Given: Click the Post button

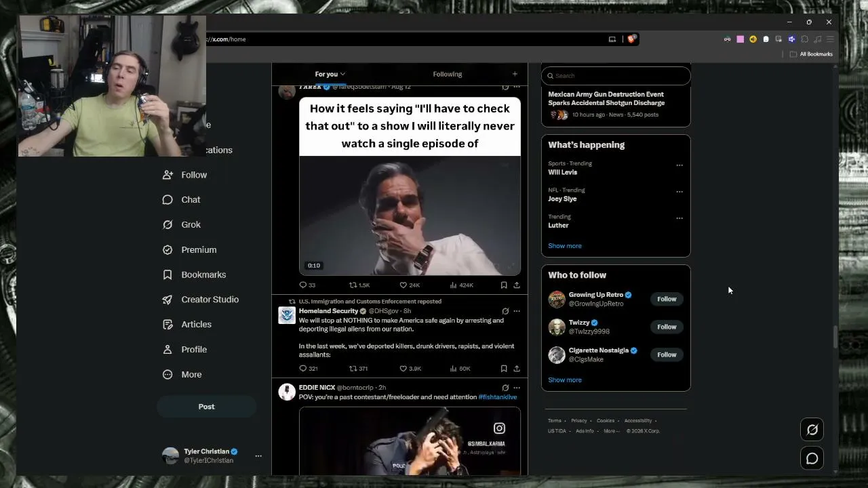Looking at the screenshot, I should [x=206, y=407].
